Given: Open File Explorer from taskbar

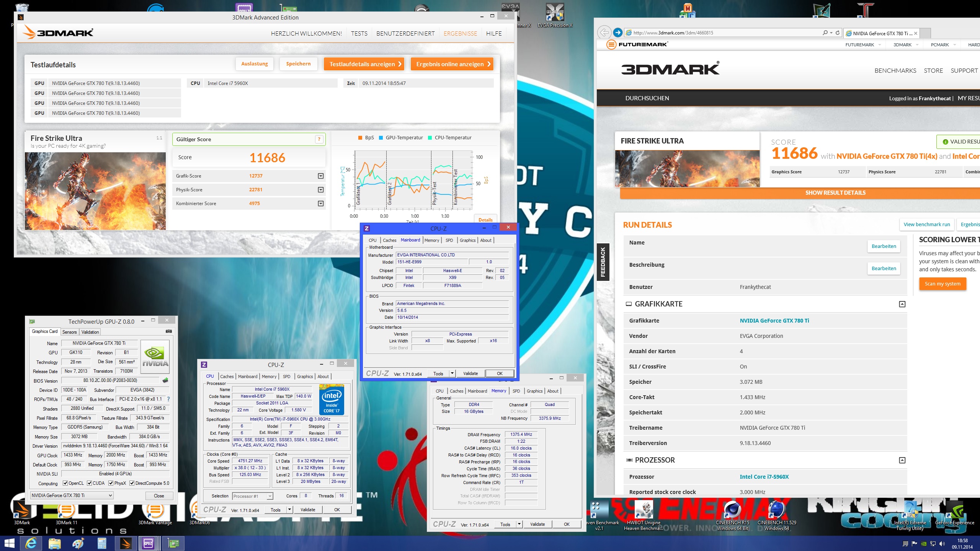Looking at the screenshot, I should [x=55, y=543].
